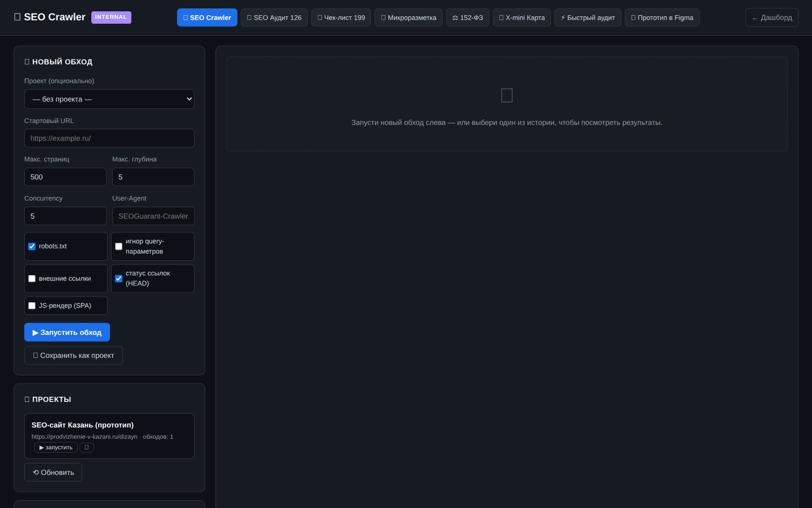
Task: Open the Чек-лист 199 tab
Action: 341,17
